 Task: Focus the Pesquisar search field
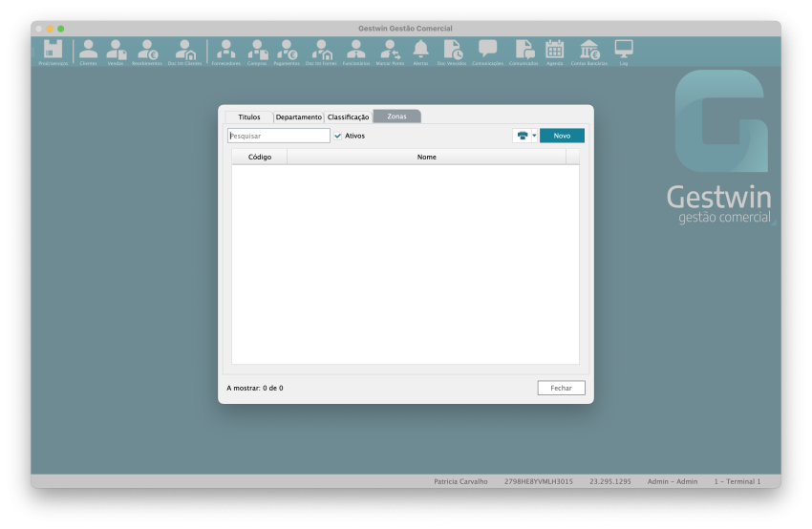point(278,136)
